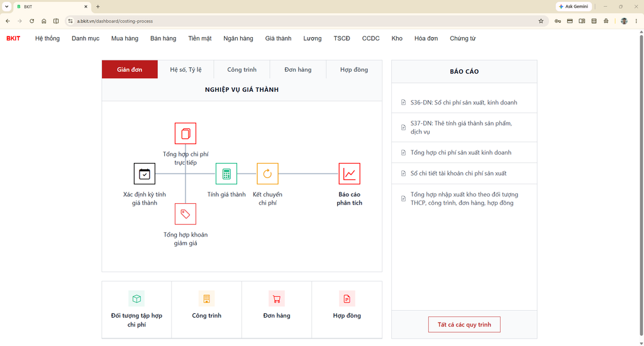The height and width of the screenshot is (346, 644).
Task: Select the Hợp đồng tab at top
Action: tap(354, 69)
